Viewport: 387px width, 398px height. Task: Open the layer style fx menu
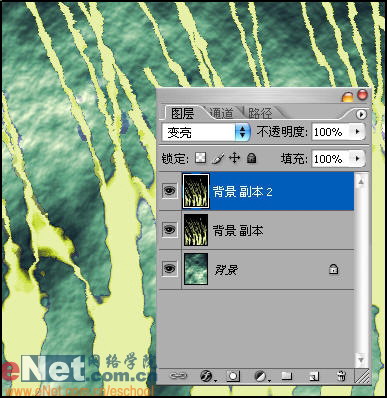coord(207,376)
